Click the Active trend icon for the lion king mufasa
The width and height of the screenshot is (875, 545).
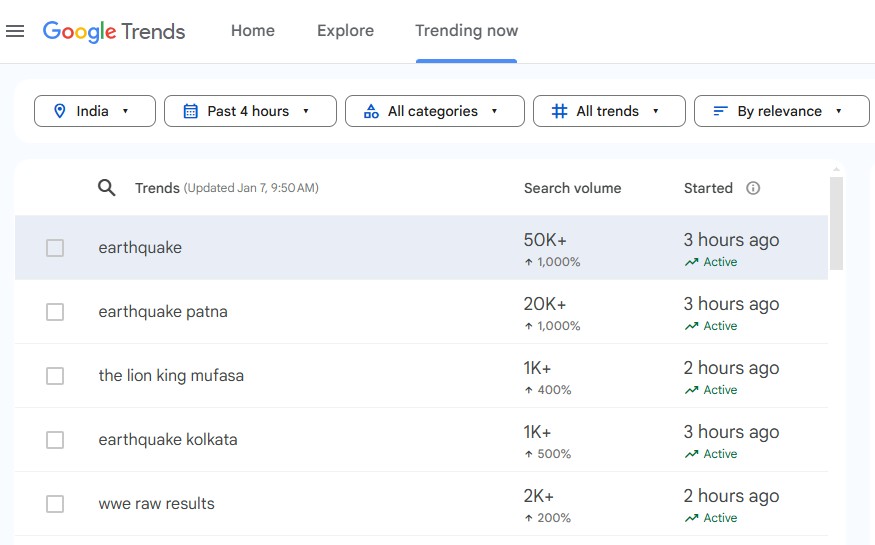691,390
